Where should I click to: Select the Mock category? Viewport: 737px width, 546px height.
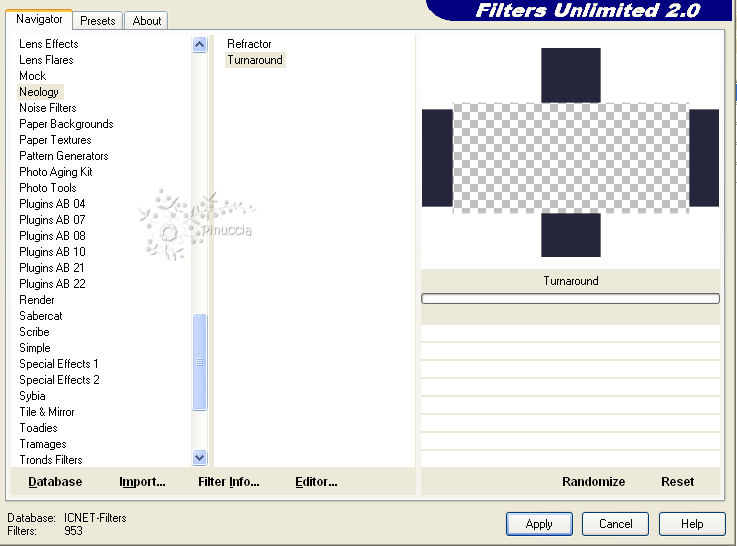[32, 76]
